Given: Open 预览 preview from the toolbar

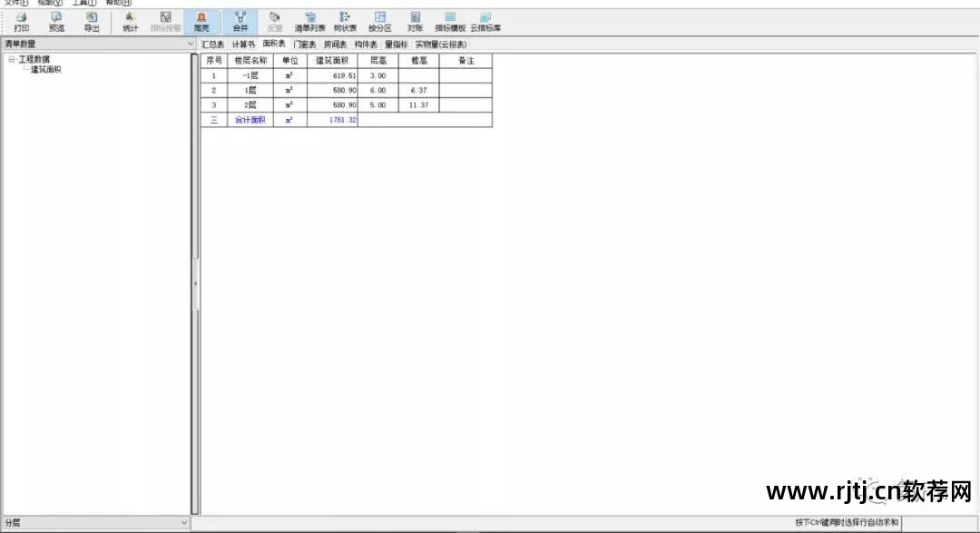Looking at the screenshot, I should point(56,22).
